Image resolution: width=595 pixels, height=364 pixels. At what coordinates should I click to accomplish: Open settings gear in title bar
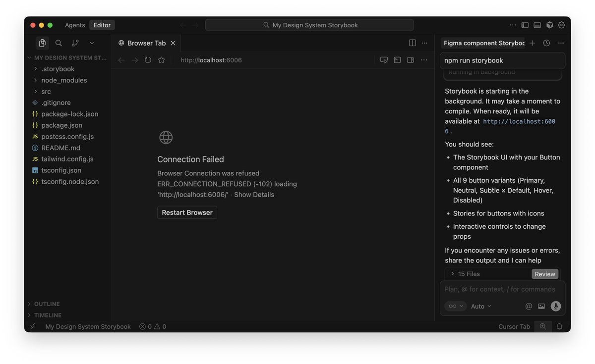tap(561, 25)
